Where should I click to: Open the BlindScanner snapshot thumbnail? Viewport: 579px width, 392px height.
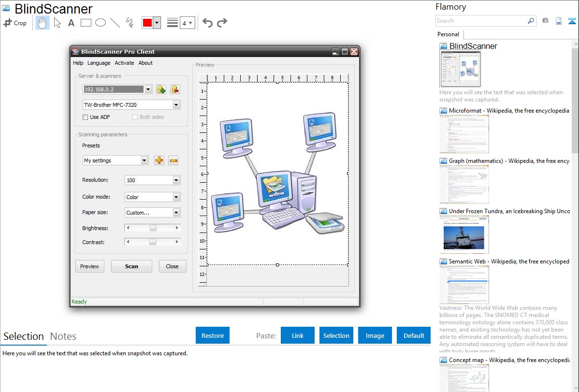point(461,69)
